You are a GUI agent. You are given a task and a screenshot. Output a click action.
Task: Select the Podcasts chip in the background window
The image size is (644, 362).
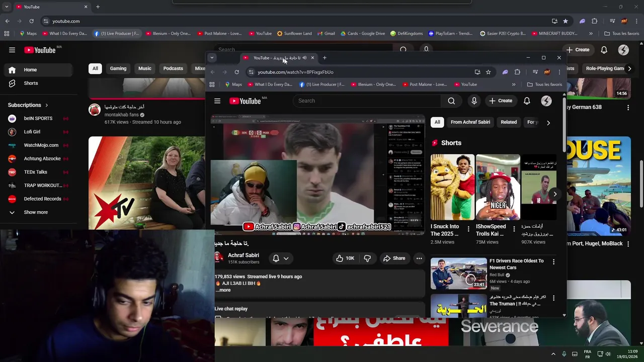(173, 68)
